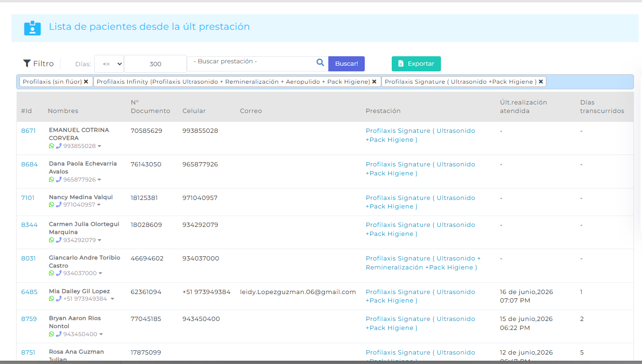Click the days number field showing 300
Image resolution: width=642 pixels, height=364 pixels.
(155, 64)
